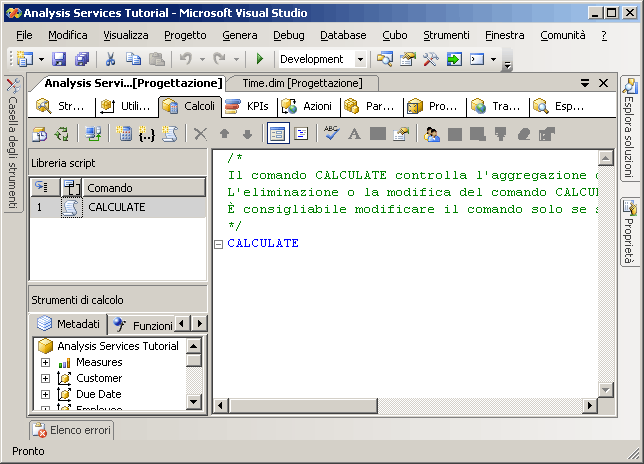Click the New Named Set braces icon

[147, 134]
